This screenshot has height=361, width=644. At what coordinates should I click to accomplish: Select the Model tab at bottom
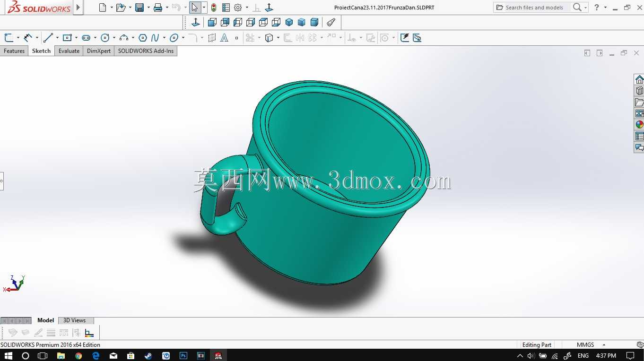tap(45, 320)
